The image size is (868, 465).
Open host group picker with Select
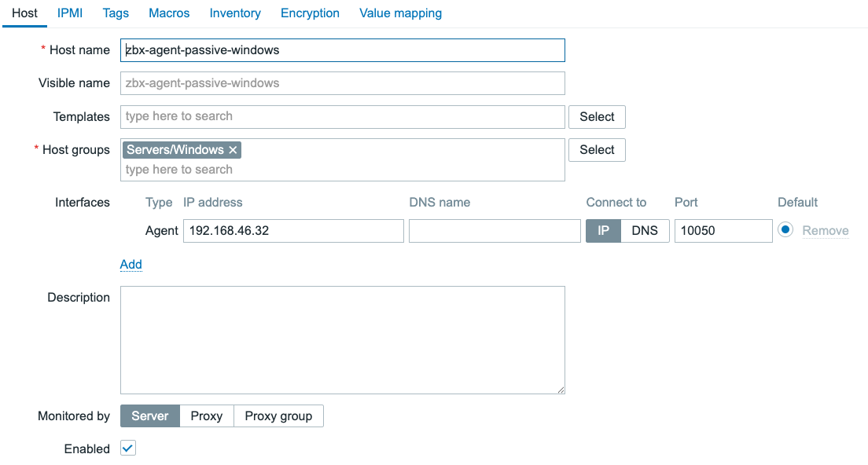pos(596,149)
